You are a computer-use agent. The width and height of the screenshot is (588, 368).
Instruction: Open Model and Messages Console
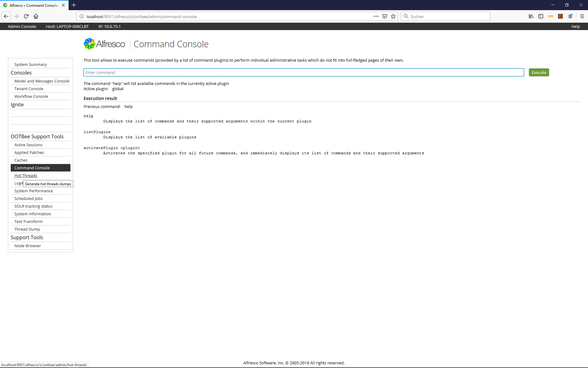tap(41, 81)
